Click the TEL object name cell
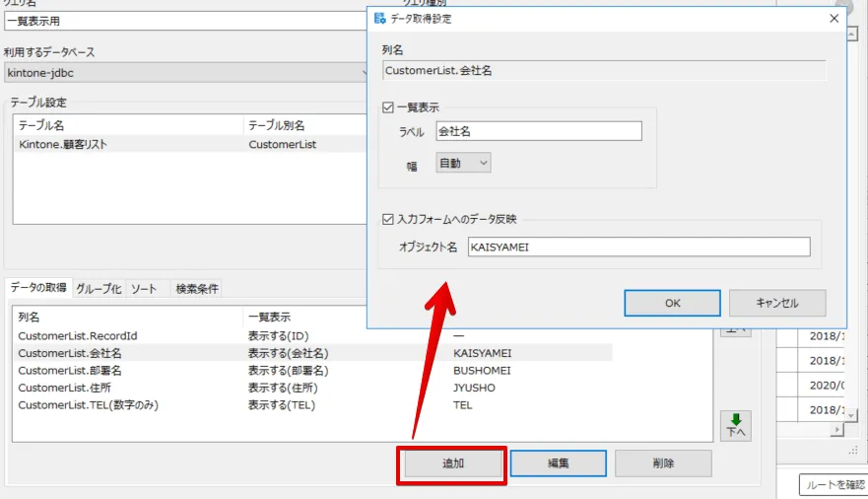Image resolution: width=868 pixels, height=499 pixels. pyautogui.click(x=462, y=405)
